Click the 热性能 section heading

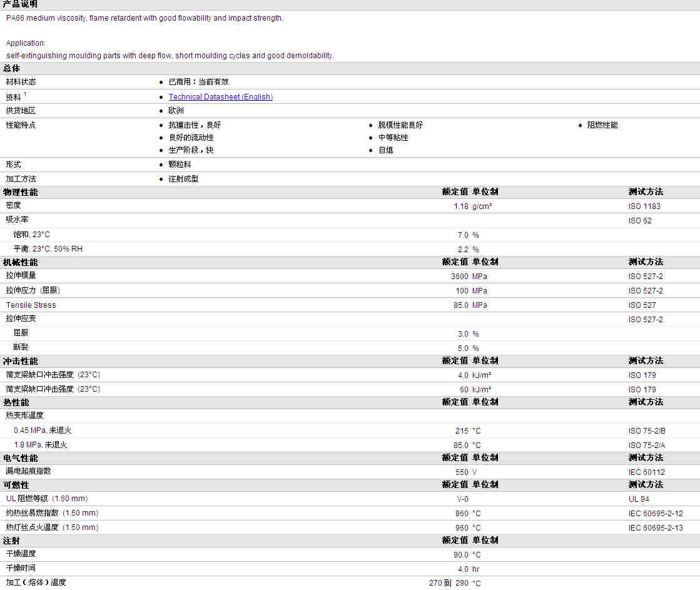tap(16, 402)
